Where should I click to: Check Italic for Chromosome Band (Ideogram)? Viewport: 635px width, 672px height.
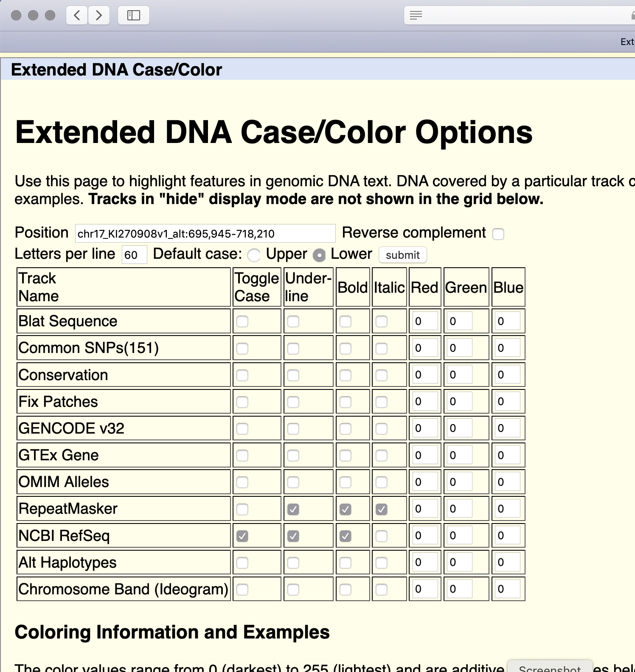coord(382,589)
